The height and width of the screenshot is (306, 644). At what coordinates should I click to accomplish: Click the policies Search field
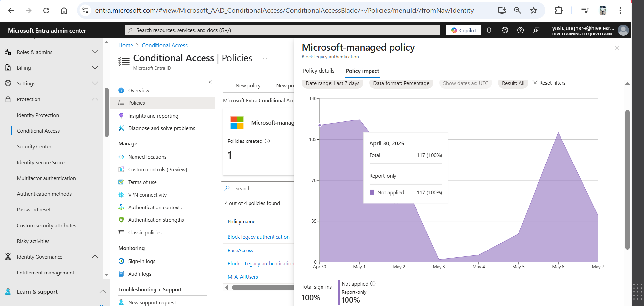(258, 188)
